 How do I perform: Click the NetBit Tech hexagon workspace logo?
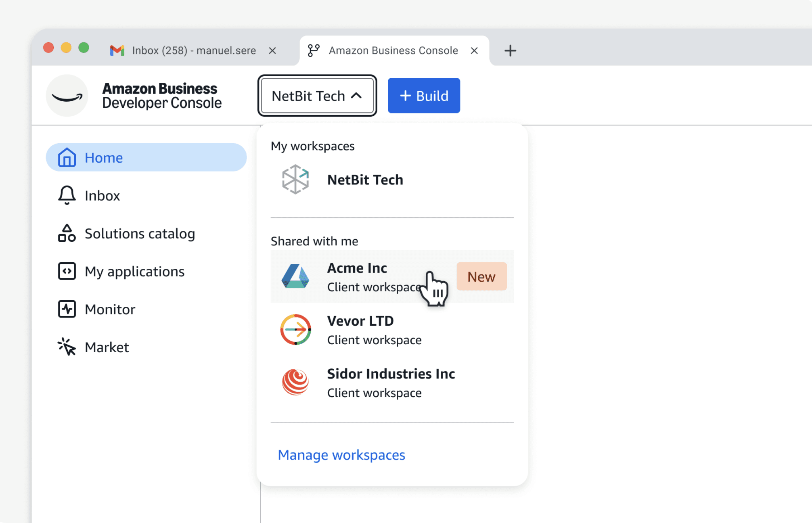(x=295, y=180)
